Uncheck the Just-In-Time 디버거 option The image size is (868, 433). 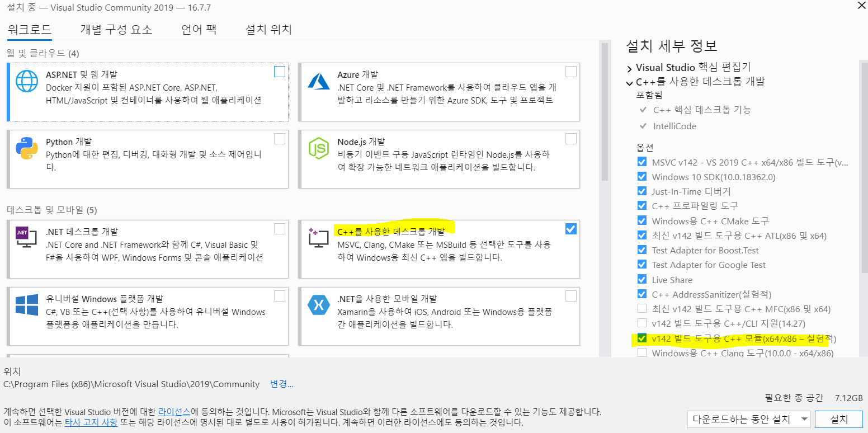point(642,191)
